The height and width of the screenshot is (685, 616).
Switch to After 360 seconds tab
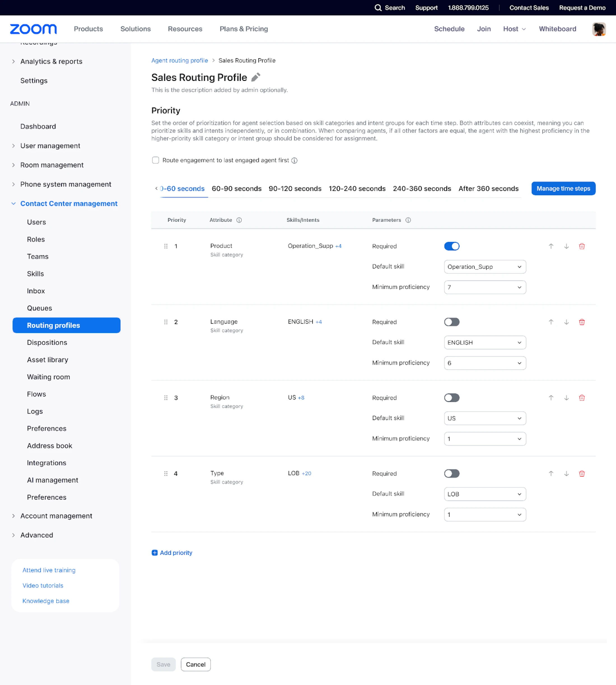[488, 188]
